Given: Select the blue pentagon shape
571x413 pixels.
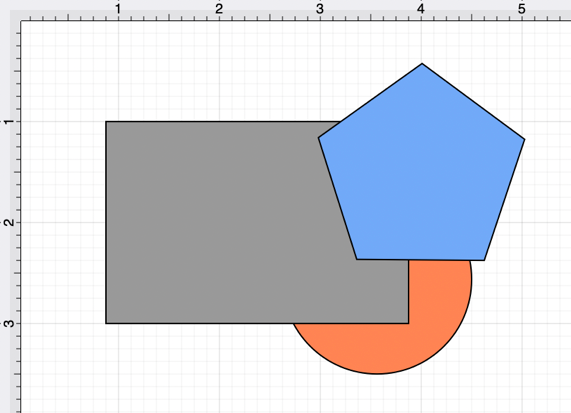Looking at the screenshot, I should tap(422, 171).
